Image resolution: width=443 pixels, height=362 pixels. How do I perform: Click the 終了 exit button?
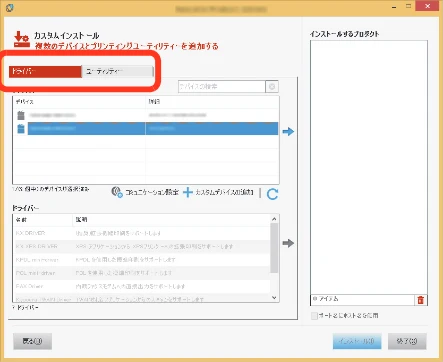407,341
